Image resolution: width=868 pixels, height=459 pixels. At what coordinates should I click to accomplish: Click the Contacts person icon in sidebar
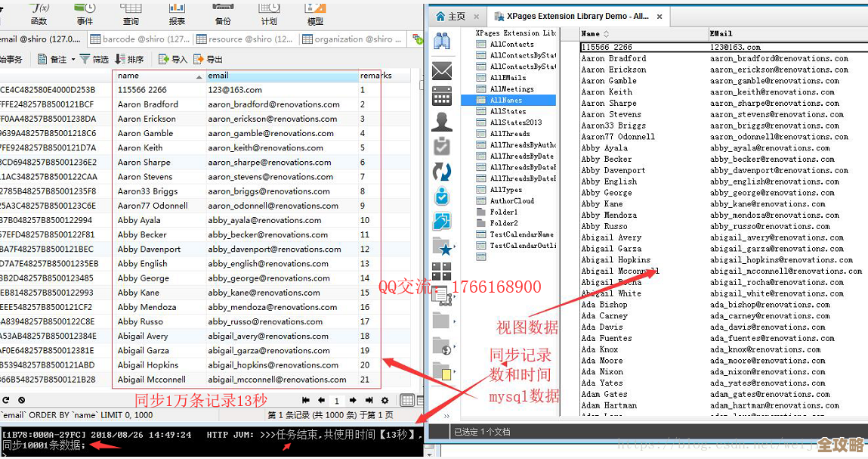pos(442,121)
